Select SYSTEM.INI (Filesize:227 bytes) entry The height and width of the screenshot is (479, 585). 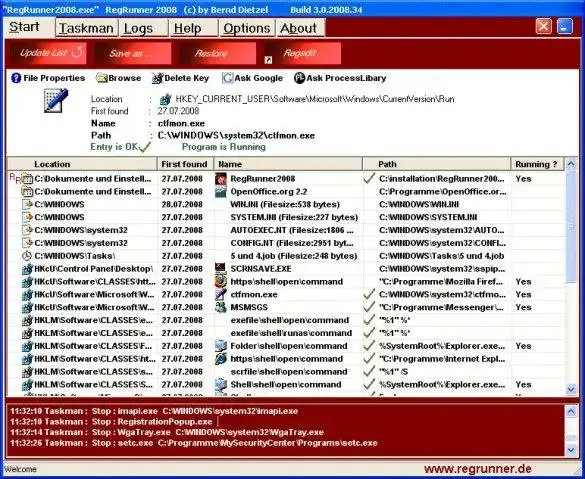coord(294,217)
